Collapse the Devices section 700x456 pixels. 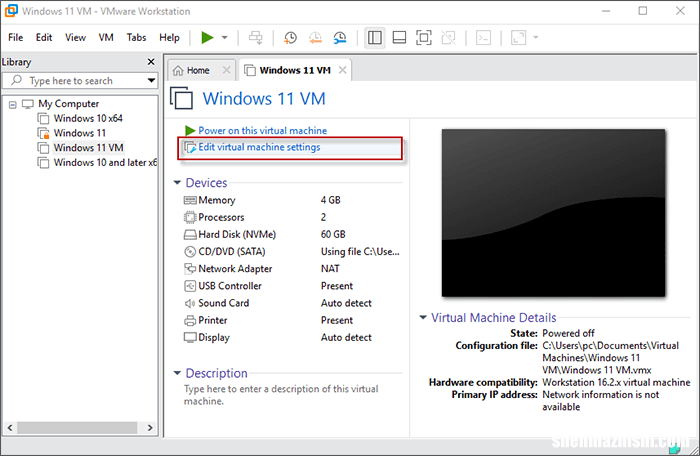tap(177, 183)
